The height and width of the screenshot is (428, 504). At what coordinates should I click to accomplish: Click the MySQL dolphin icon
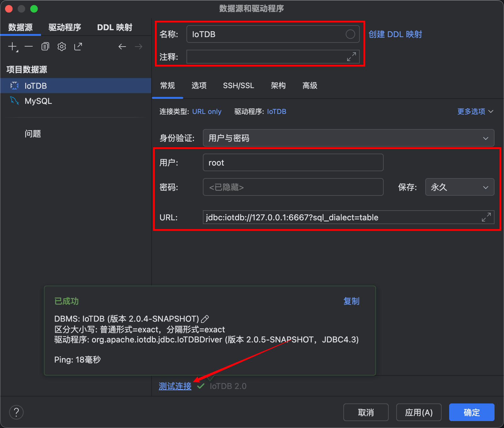[14, 101]
